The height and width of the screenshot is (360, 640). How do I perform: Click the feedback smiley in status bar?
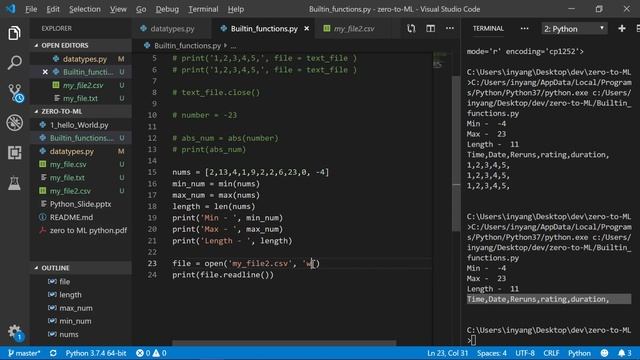point(604,353)
